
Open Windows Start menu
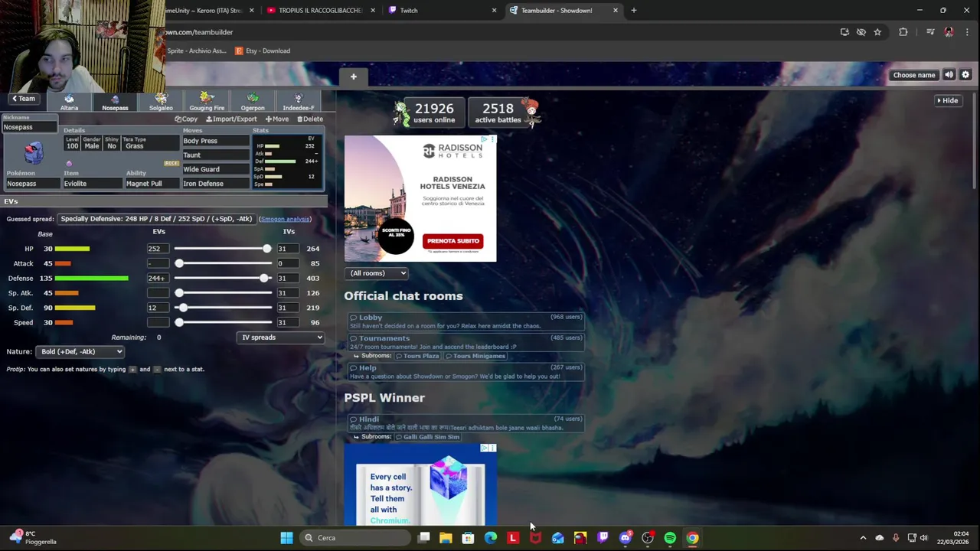[x=286, y=538]
